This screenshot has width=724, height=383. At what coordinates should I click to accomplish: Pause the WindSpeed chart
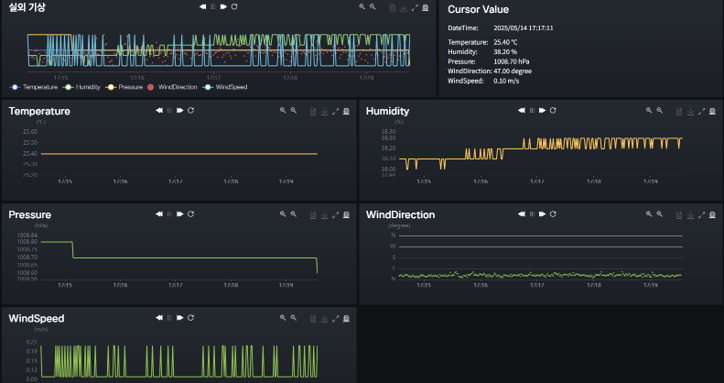click(x=169, y=318)
